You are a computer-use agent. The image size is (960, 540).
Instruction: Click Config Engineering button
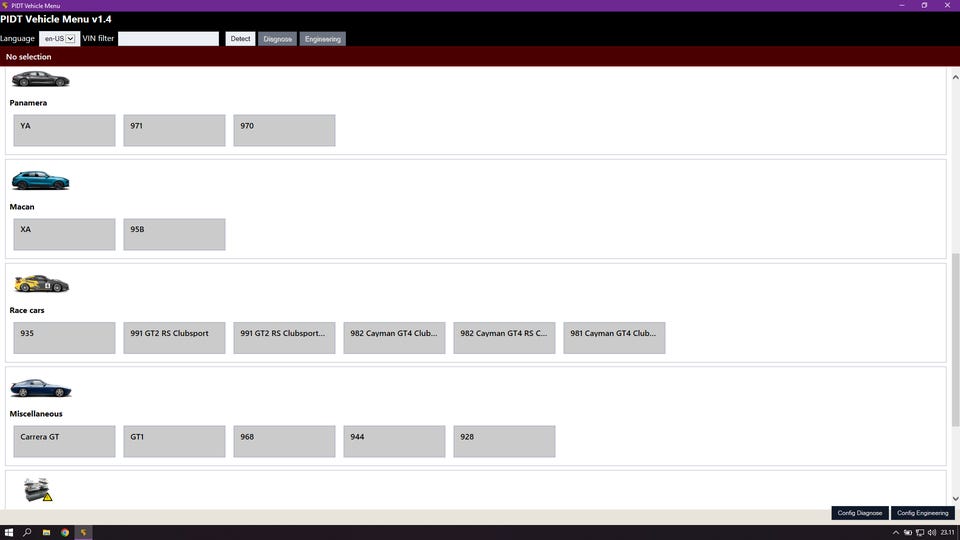coord(923,513)
